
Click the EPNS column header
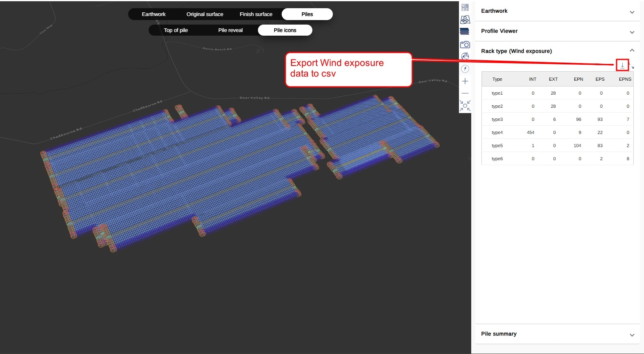(625, 79)
